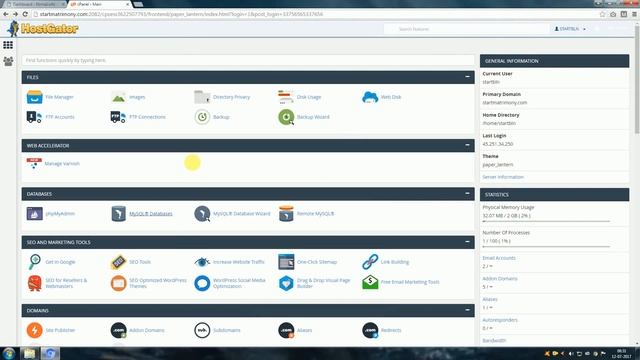Click the Server Information link
The image size is (640, 360).
click(x=503, y=177)
